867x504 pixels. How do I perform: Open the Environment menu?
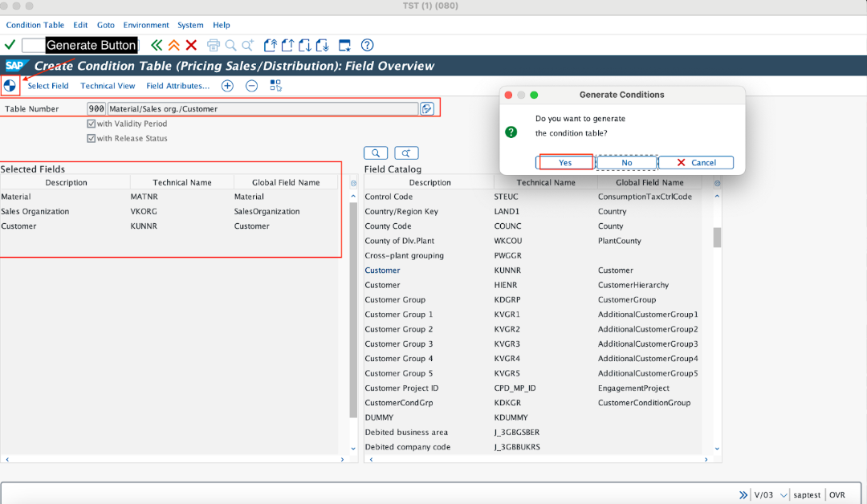(146, 25)
